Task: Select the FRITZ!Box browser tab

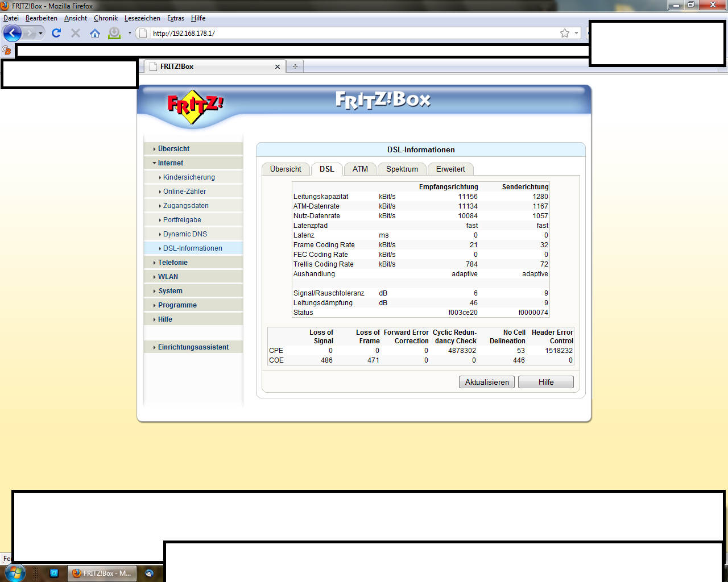Action: [x=214, y=66]
